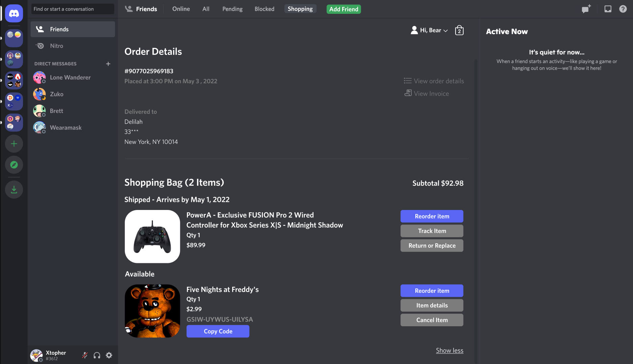
Task: Select Friends in the sidebar
Action: pos(73,29)
